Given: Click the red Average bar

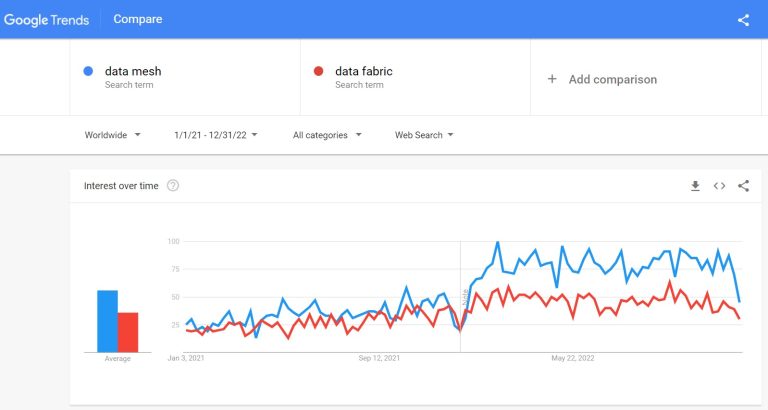Looking at the screenshot, I should click(x=128, y=332).
